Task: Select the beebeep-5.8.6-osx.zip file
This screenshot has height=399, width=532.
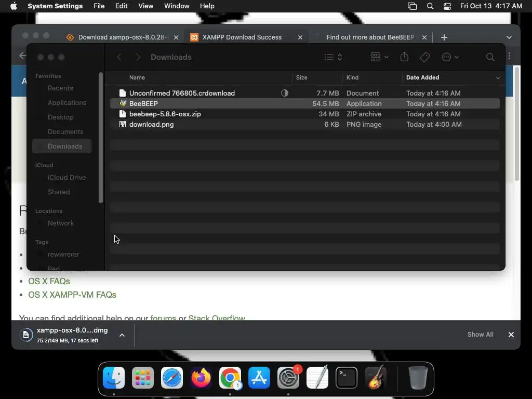Action: coord(304,114)
